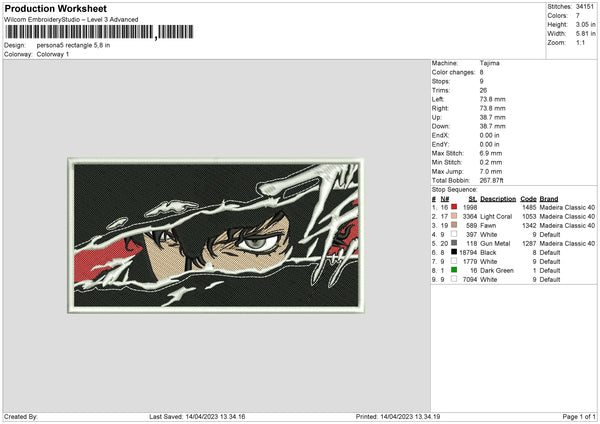The image size is (600, 424).
Task: Select the stitches count 34151
Action: 585,7
